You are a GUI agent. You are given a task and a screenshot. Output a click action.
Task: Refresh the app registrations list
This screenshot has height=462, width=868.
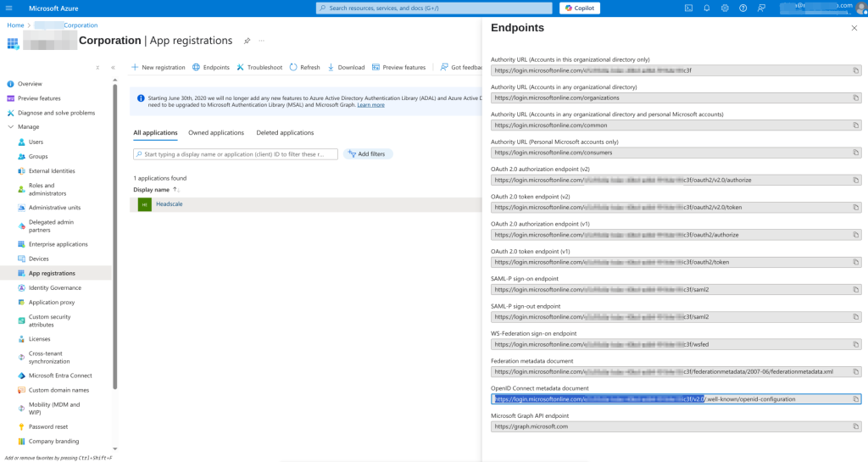(x=304, y=68)
